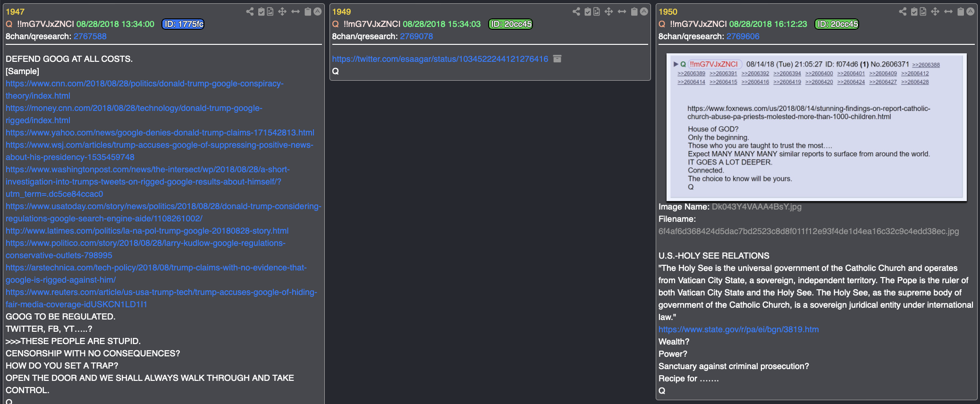Open the state.gov Holy See link

tap(739, 329)
